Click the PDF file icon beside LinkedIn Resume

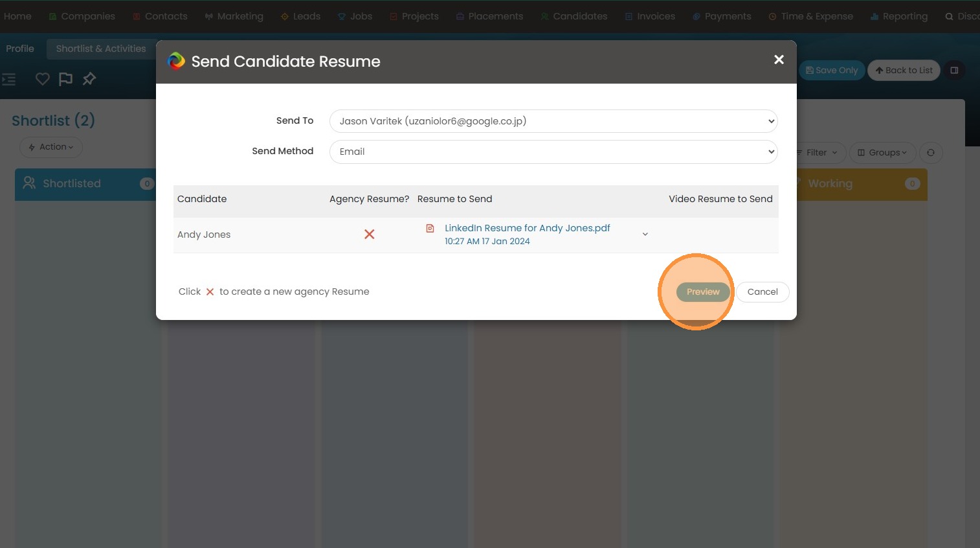(x=430, y=228)
